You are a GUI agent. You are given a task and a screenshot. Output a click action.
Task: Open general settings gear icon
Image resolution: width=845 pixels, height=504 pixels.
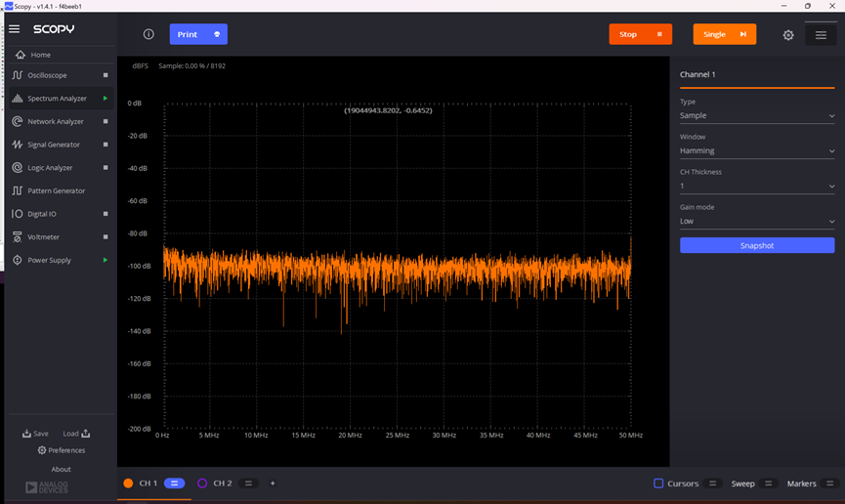click(788, 35)
